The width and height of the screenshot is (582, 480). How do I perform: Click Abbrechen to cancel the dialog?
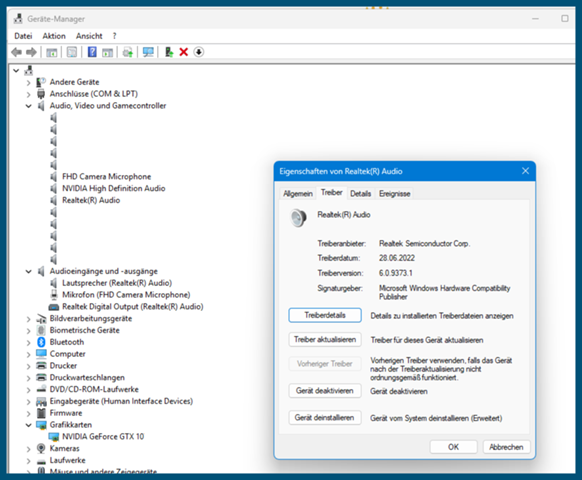pyautogui.click(x=506, y=447)
